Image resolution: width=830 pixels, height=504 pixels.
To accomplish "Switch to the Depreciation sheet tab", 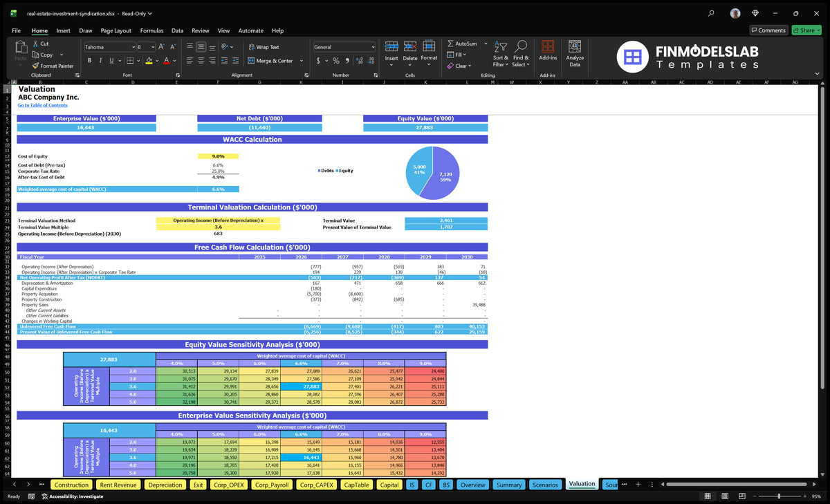I will tap(165, 485).
